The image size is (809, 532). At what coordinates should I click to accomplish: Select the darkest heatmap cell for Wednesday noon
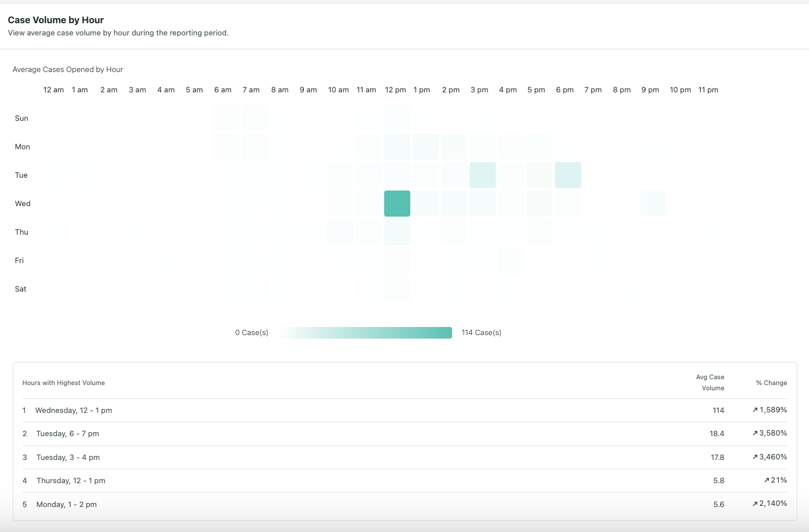pyautogui.click(x=397, y=203)
